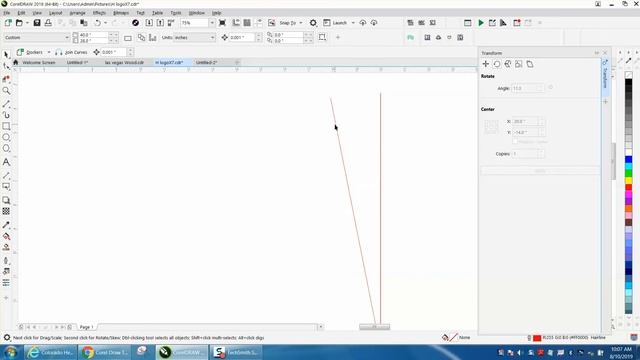This screenshot has height=360, width=640.
Task: Switch to the Untitled-2 document tab
Action: point(207,62)
